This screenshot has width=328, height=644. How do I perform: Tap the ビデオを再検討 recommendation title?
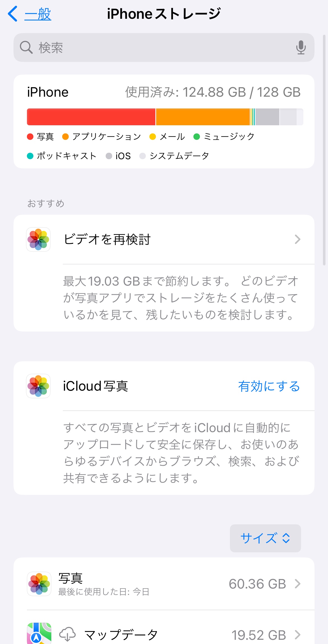click(107, 239)
